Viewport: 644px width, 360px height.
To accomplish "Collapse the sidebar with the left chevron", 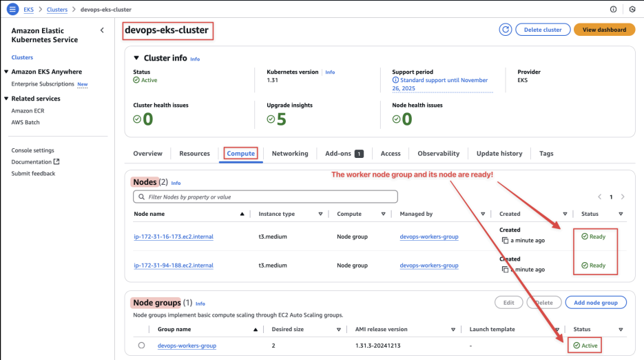I will tap(102, 30).
